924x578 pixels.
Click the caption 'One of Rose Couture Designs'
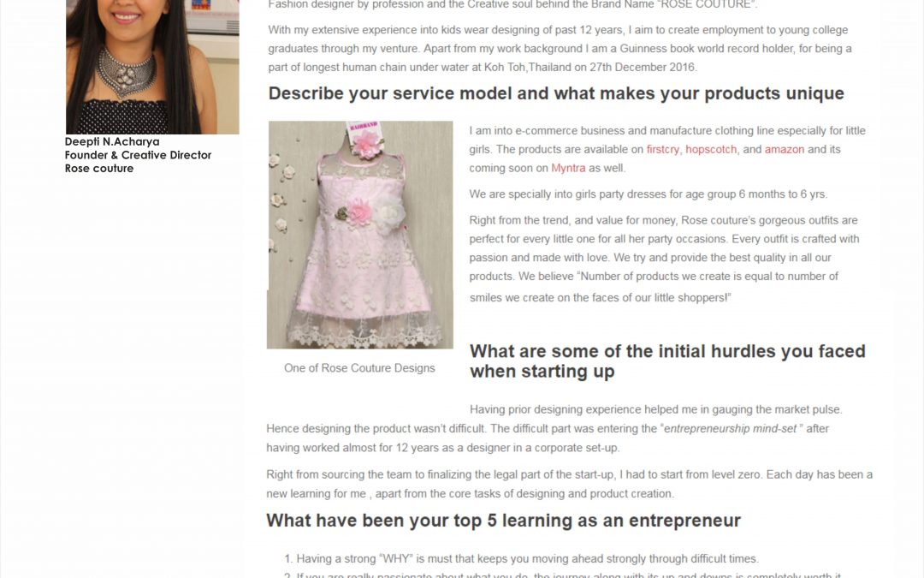[x=359, y=368]
